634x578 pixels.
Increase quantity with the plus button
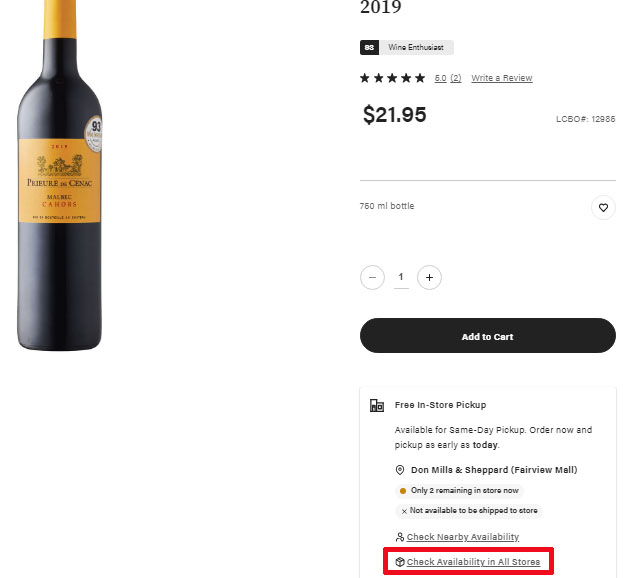pyautogui.click(x=429, y=277)
